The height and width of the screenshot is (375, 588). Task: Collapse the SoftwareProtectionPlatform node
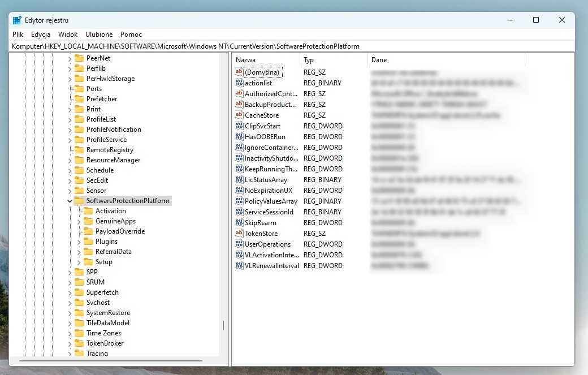69,200
